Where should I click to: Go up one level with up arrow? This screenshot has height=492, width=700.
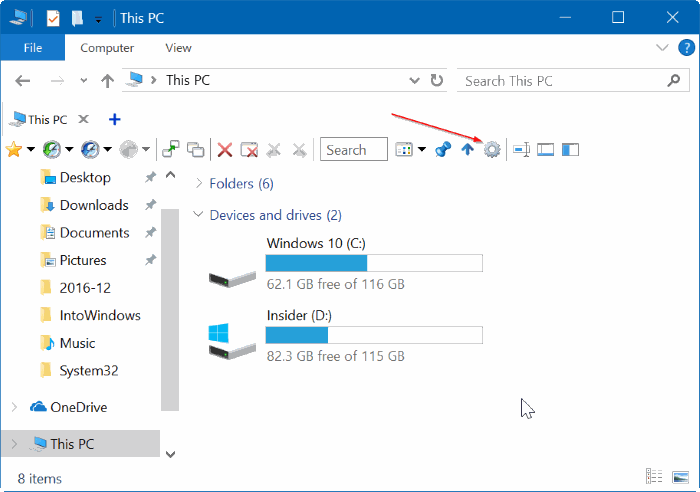107,81
